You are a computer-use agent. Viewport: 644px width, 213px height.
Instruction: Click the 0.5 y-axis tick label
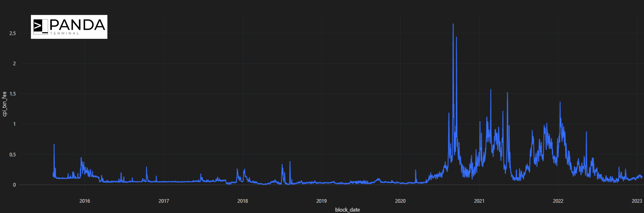tap(12, 154)
